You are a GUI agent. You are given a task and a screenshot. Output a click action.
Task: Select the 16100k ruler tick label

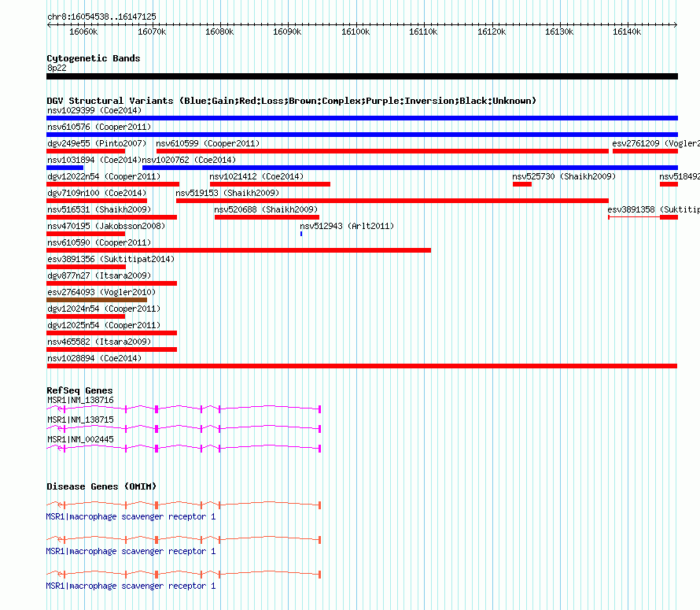click(356, 31)
